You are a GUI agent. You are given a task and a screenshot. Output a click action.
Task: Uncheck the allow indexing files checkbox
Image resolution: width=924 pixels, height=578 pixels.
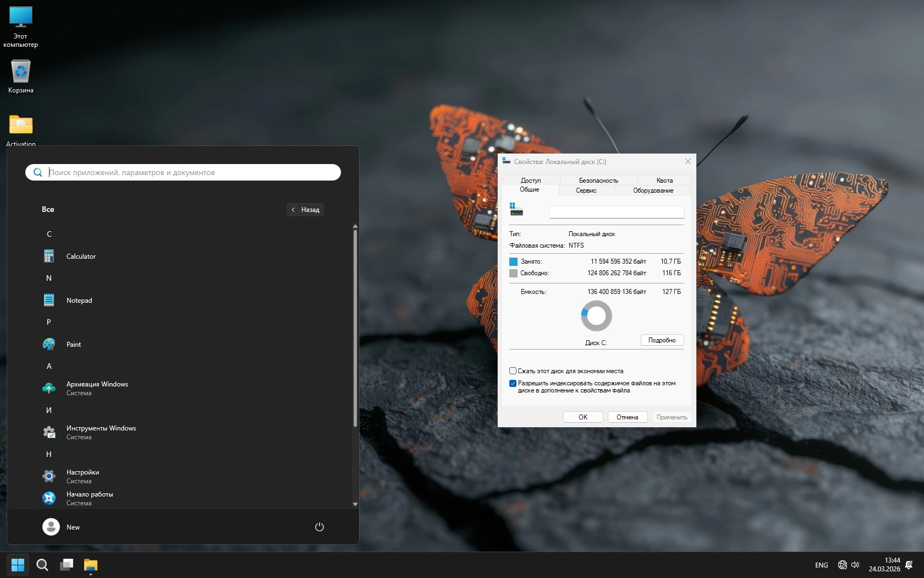[513, 383]
